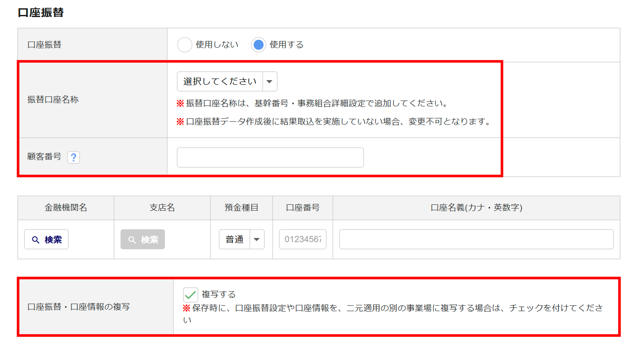Toggle the 複写する checkbox
This screenshot has width=644, height=351.
click(190, 294)
